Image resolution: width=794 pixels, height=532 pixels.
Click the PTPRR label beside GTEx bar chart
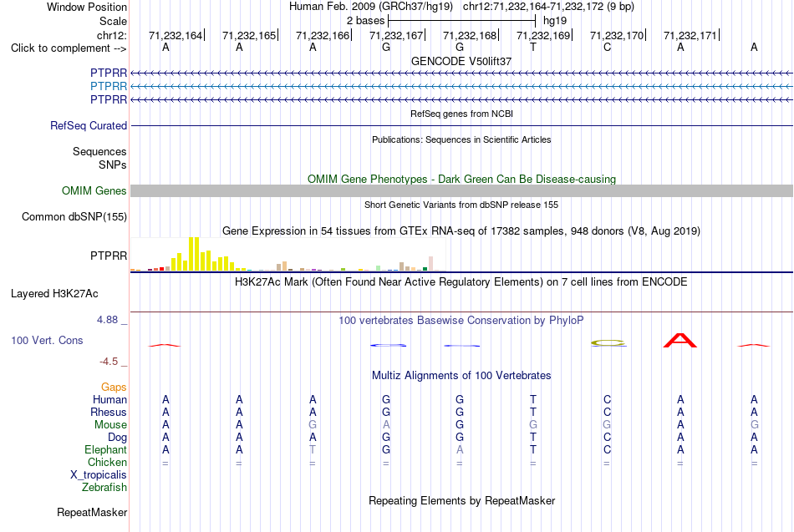(x=109, y=256)
